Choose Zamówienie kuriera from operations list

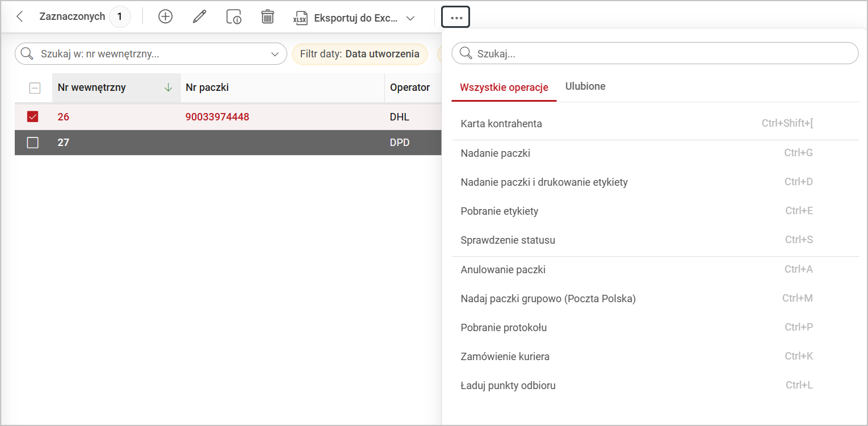[505, 357]
